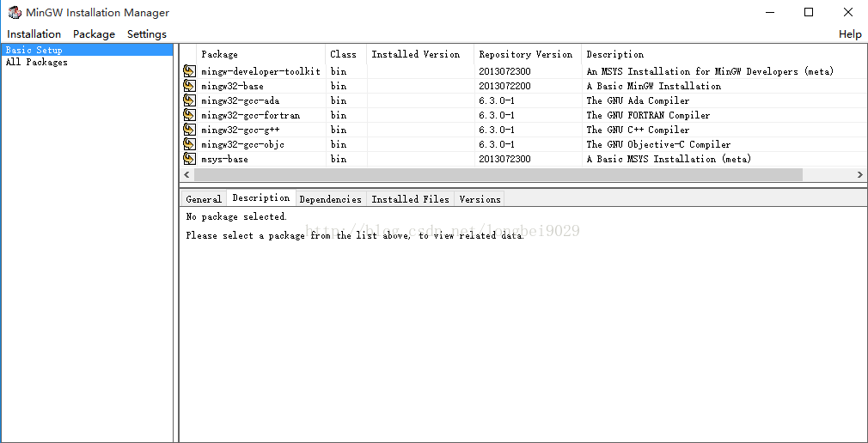Switch to the Description tab
Screen dimensions: 868x443
260,198
